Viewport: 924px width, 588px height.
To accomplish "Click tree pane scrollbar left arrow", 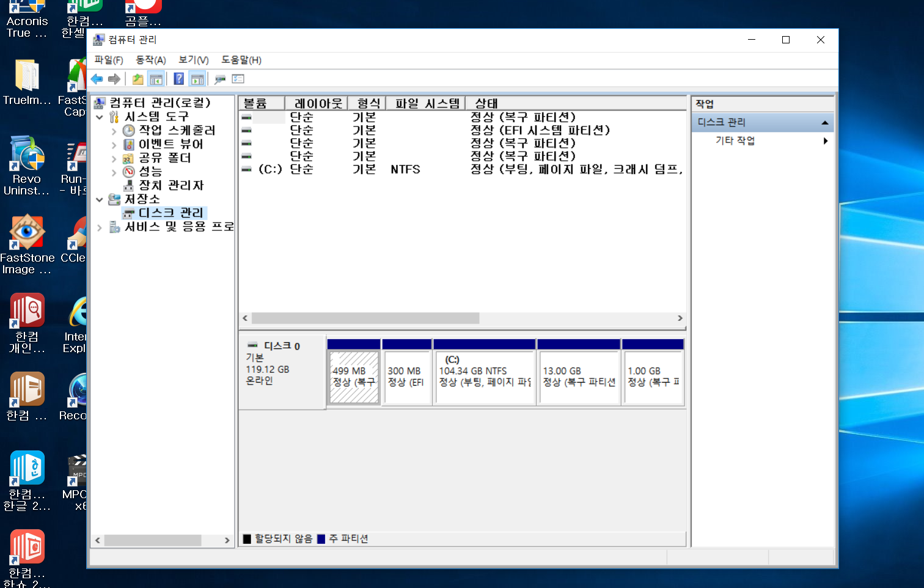I will (98, 540).
